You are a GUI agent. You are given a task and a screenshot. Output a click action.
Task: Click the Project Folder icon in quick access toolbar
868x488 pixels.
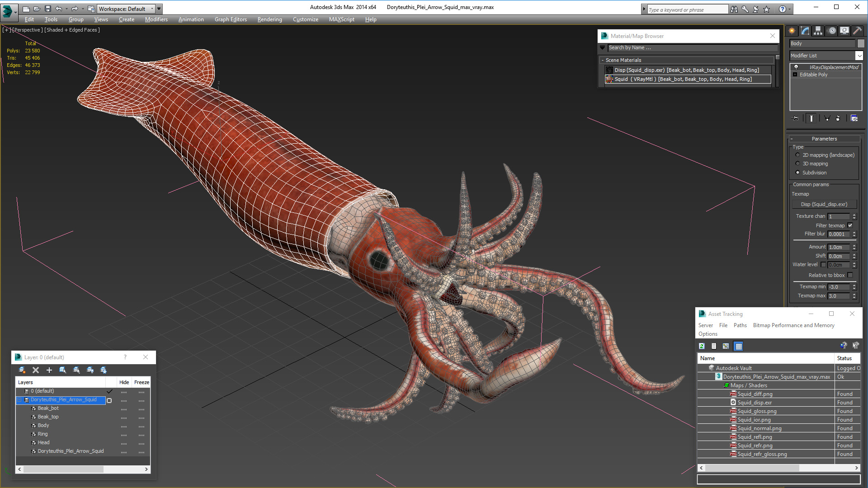coord(91,9)
